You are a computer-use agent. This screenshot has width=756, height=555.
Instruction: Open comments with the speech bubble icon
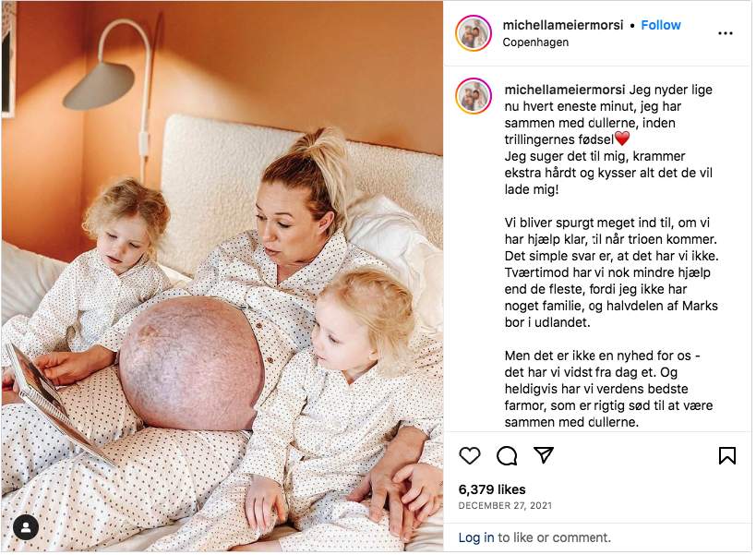click(507, 455)
